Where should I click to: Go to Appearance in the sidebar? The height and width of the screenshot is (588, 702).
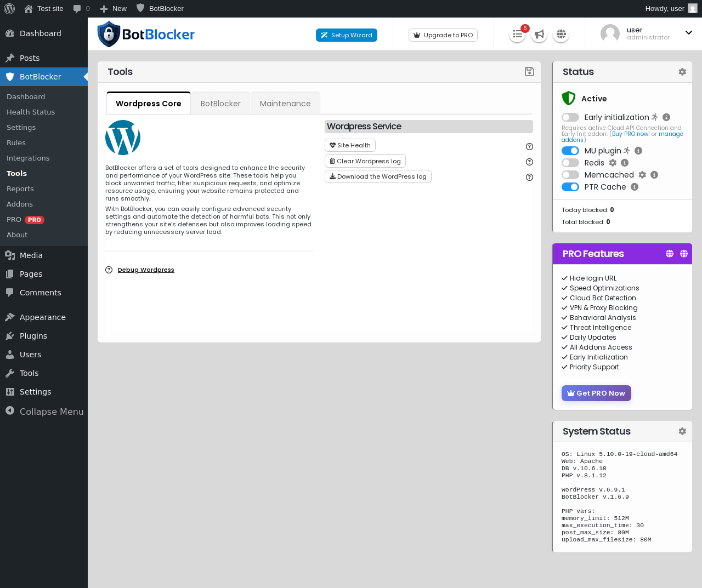[x=44, y=317]
